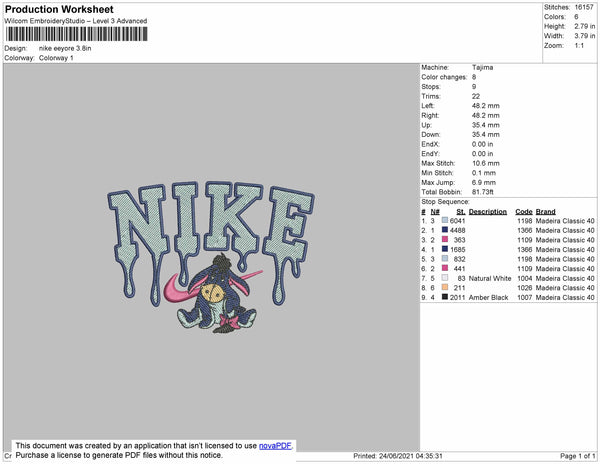600x464 pixels.
Task: Click the navy swatch beside 4488 stitches
Action: pos(445,230)
